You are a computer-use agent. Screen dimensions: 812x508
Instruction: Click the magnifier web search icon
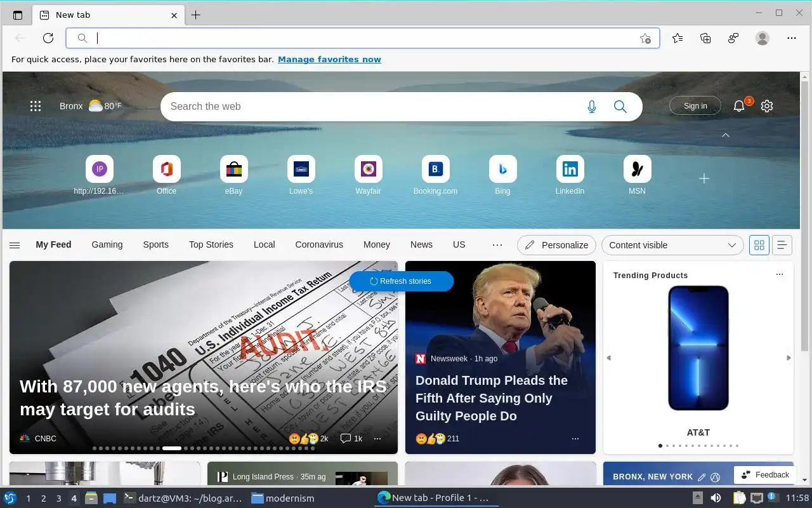[x=620, y=107]
